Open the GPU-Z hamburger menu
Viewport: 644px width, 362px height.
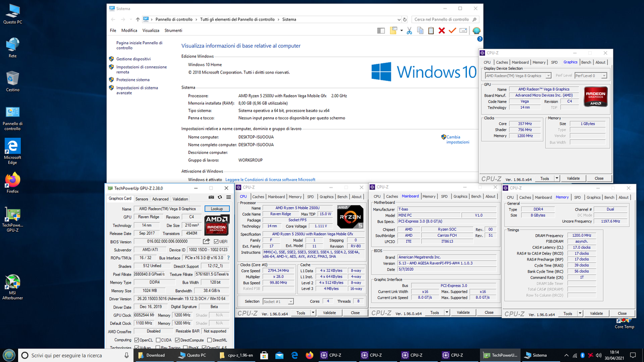(228, 197)
